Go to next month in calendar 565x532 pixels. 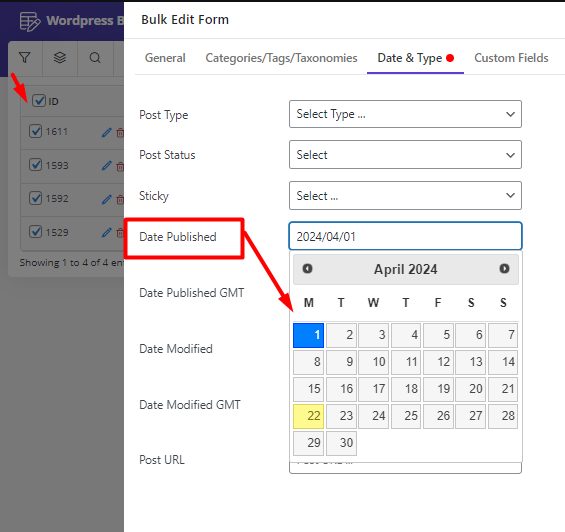point(504,269)
